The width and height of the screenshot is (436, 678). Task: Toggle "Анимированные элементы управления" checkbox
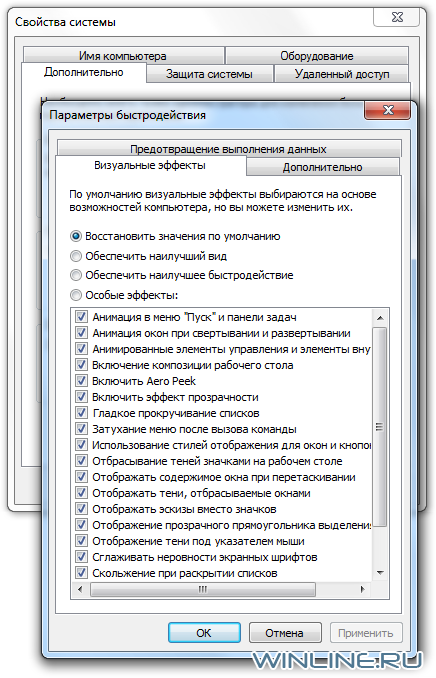81,349
